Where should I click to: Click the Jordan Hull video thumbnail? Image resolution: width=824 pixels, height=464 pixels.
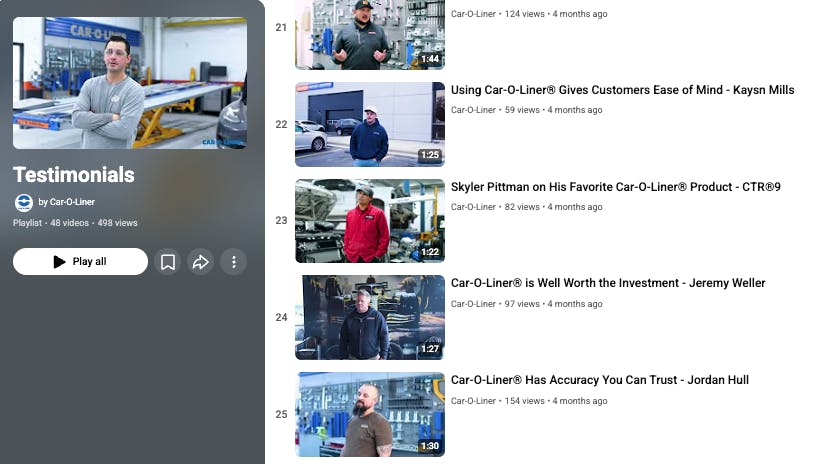(369, 414)
